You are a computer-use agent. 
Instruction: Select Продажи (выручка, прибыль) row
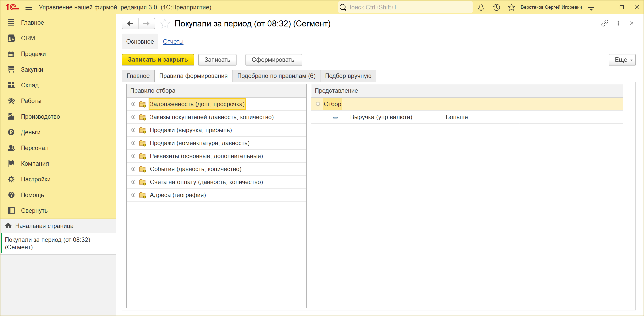tap(216, 130)
